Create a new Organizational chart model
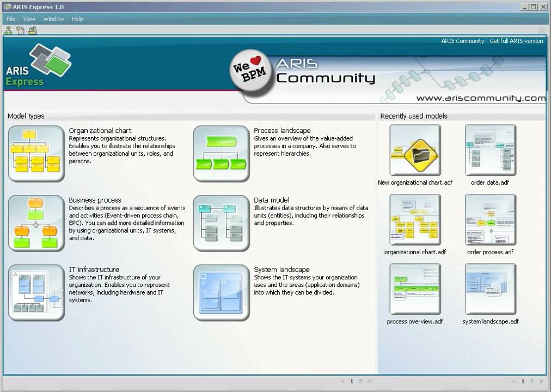The height and width of the screenshot is (392, 551). (x=36, y=154)
